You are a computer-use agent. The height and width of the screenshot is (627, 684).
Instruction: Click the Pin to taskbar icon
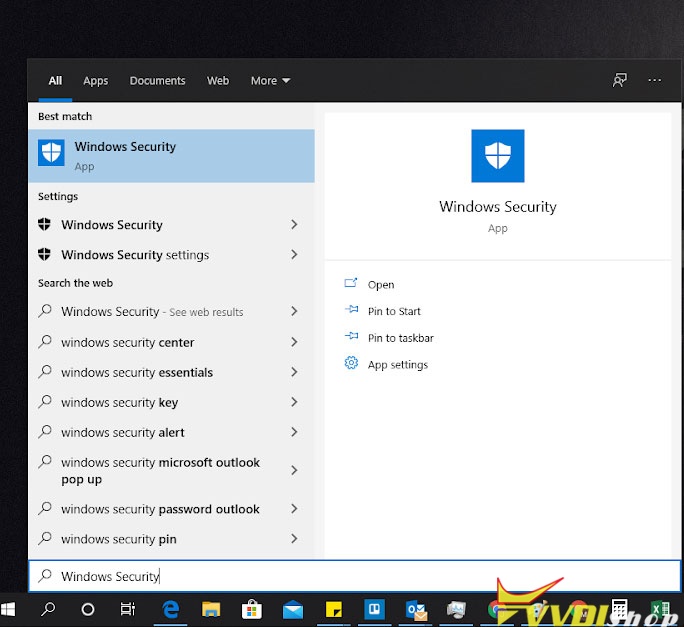coord(352,336)
